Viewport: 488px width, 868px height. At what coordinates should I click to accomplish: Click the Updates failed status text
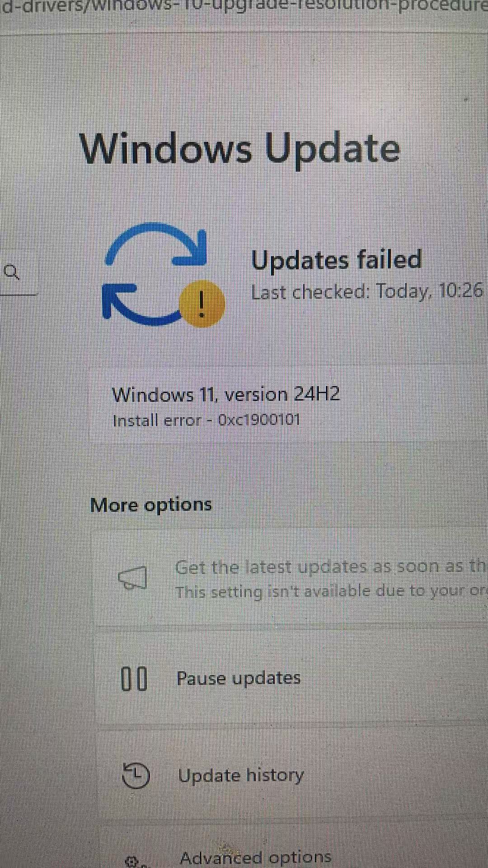(x=337, y=260)
